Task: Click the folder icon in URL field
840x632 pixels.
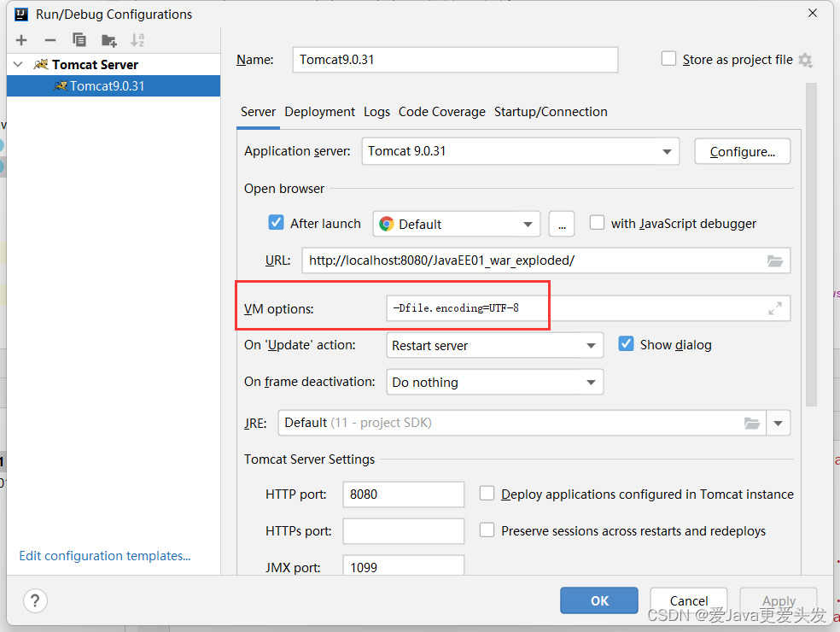Action: click(774, 261)
